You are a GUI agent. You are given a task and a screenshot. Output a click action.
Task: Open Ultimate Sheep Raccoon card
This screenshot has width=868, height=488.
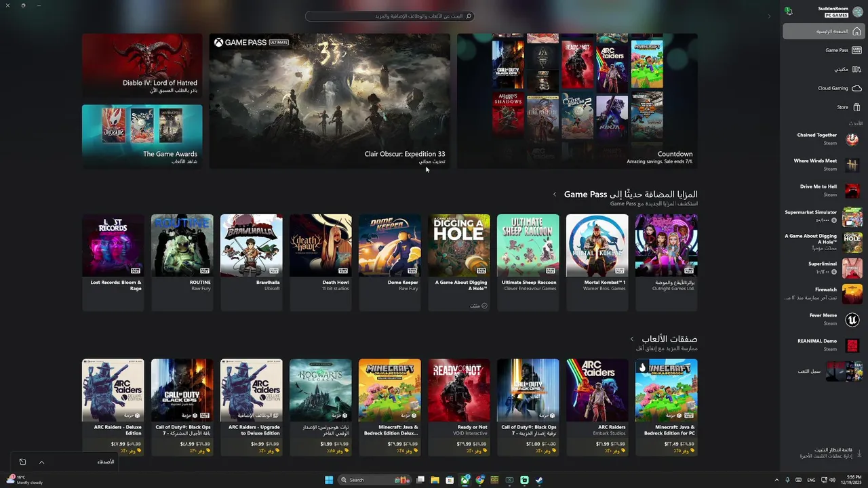tap(528, 262)
